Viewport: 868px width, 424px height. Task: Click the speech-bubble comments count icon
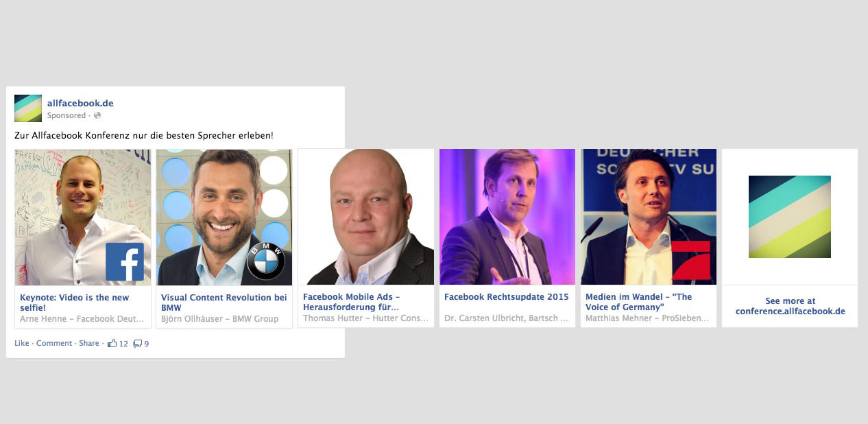coord(137,344)
